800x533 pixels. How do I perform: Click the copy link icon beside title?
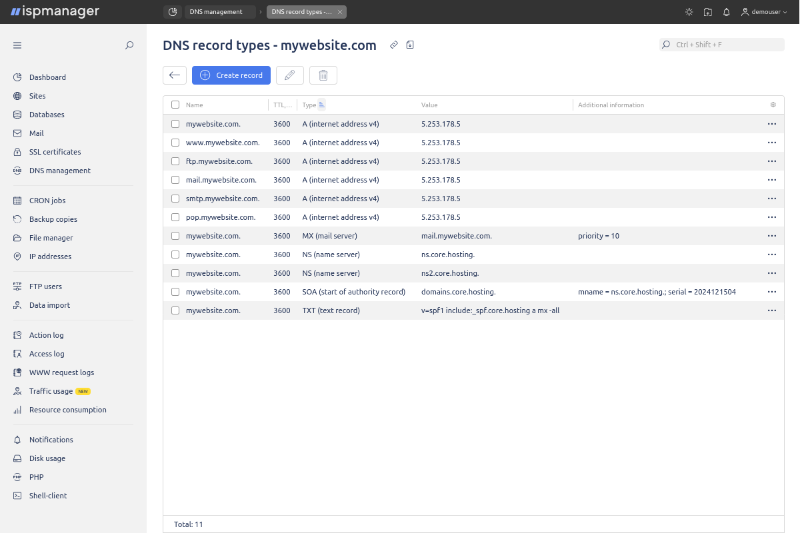pos(394,45)
